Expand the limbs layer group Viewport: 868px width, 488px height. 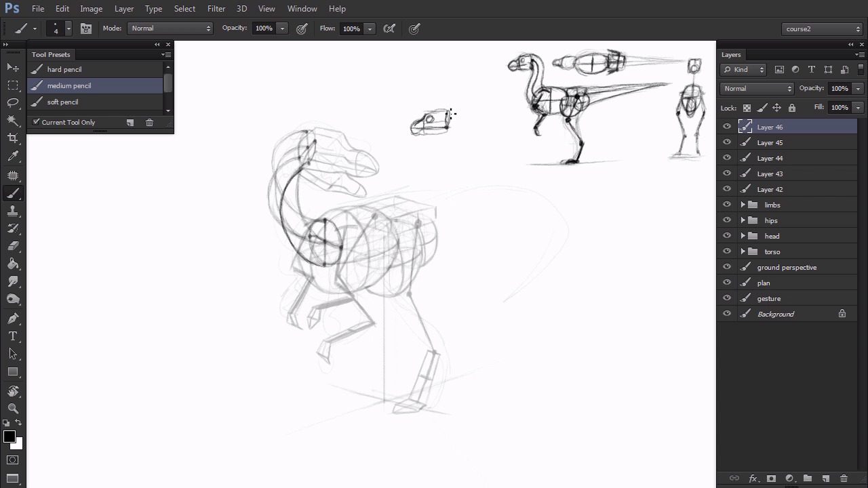743,205
